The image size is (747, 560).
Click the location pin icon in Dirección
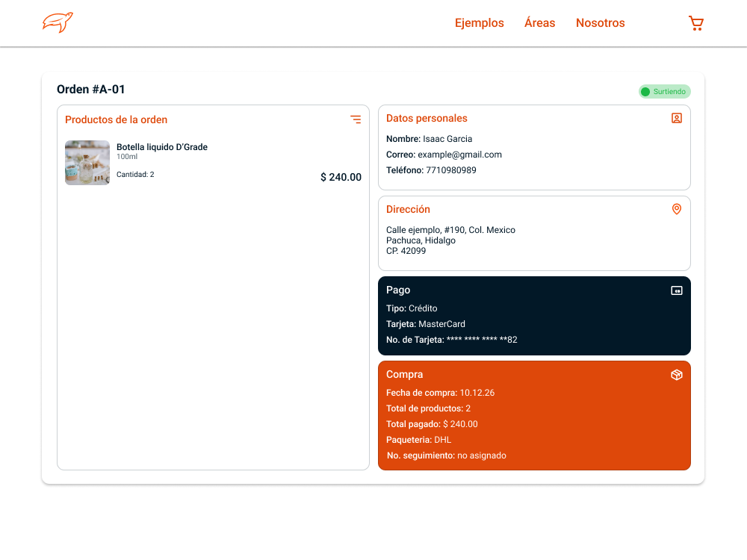coord(677,209)
